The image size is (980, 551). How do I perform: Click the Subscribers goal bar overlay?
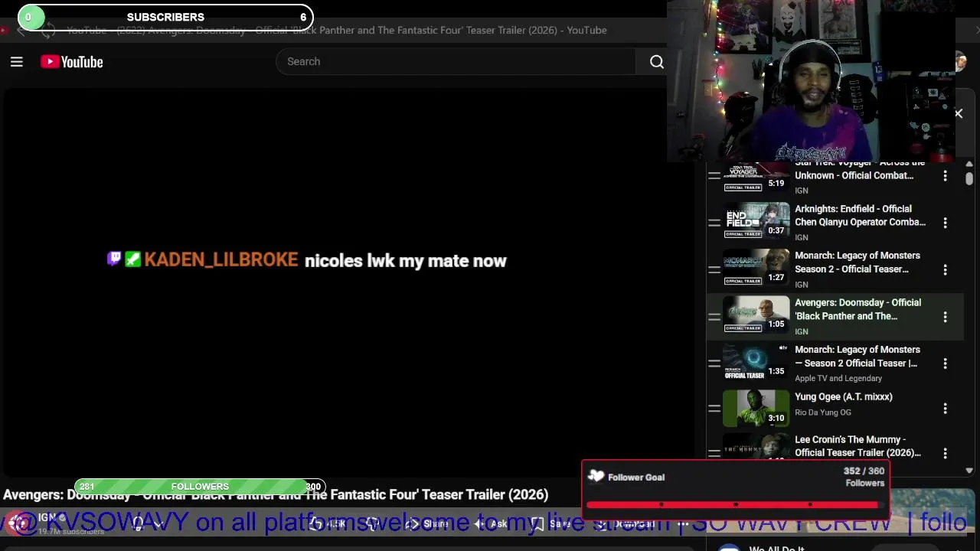(x=165, y=17)
